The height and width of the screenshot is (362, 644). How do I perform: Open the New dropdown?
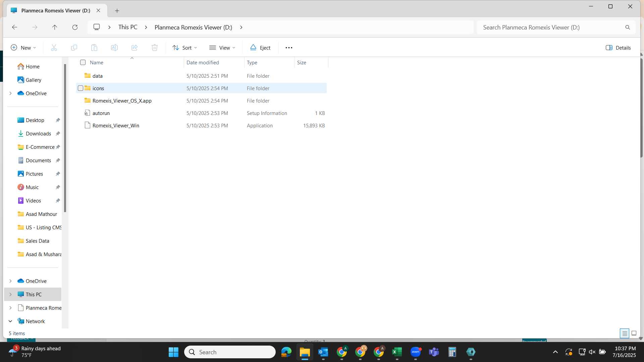tap(23, 48)
